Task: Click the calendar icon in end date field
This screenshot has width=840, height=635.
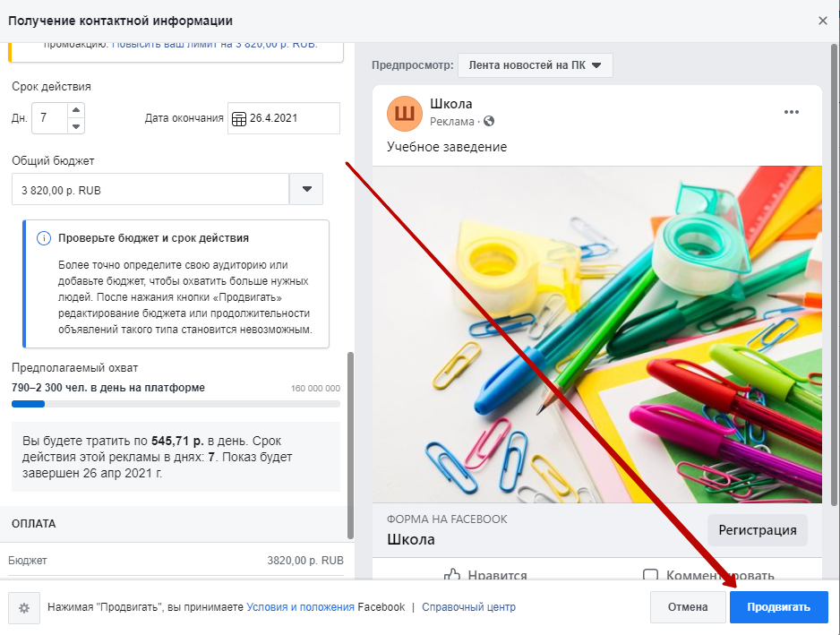Action: pos(239,118)
